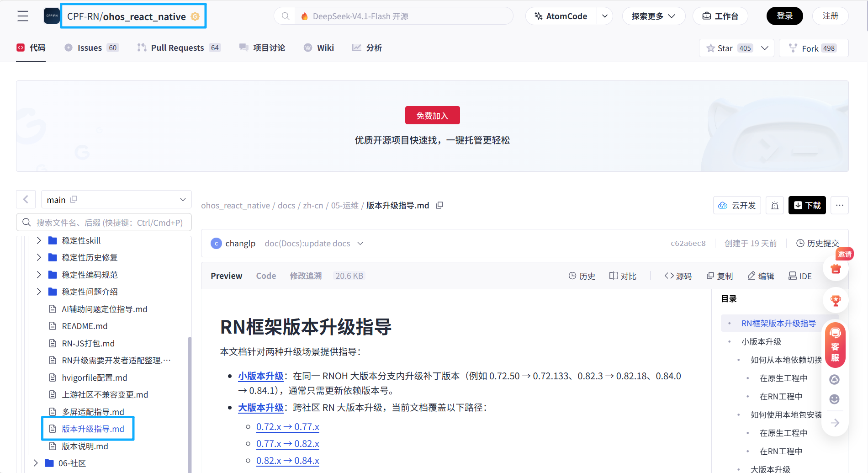Switch to the Code view tab

266,276
